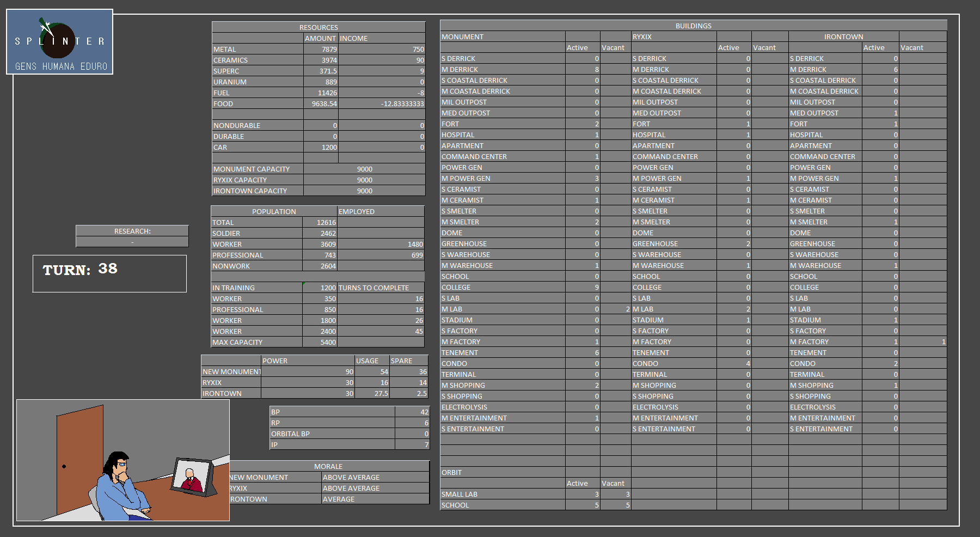Select the METAL amount cell
980x537 pixels.
coord(321,49)
